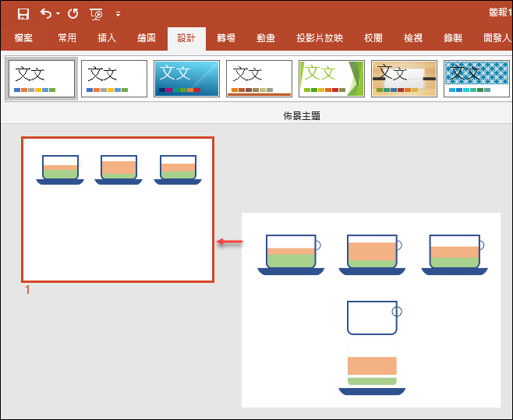Click the Save icon in quick access toolbar
This screenshot has width=513, height=420.
[23, 14]
